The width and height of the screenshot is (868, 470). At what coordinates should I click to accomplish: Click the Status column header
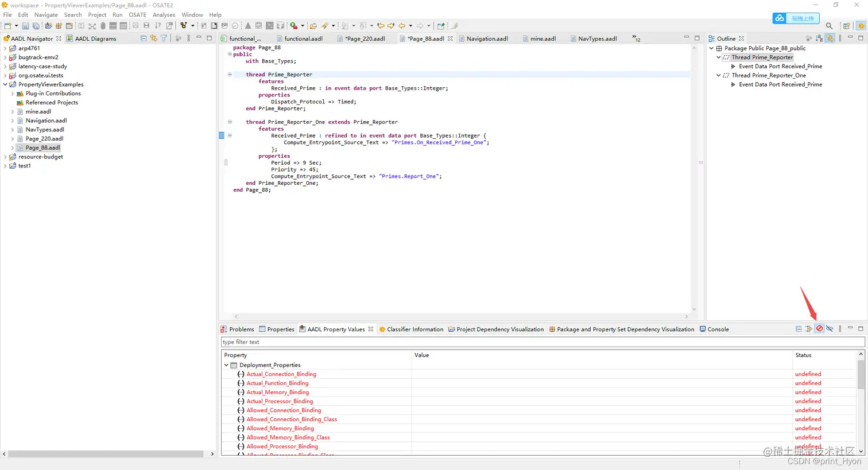tap(825, 355)
